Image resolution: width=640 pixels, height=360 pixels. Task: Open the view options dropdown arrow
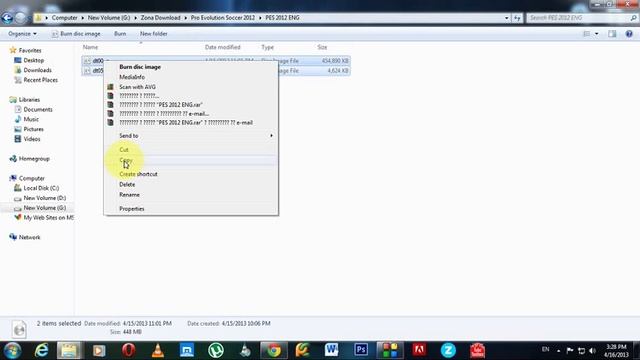(x=596, y=34)
